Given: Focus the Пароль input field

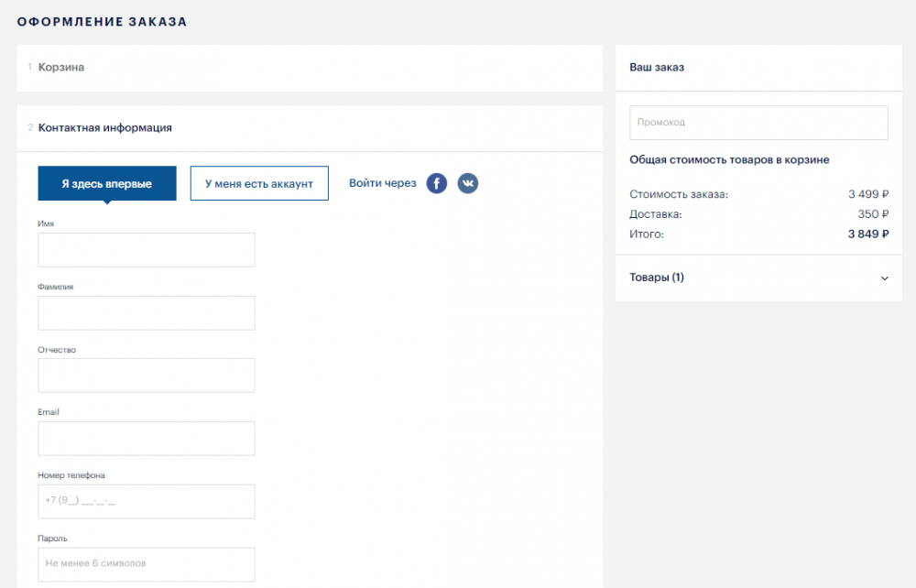Looking at the screenshot, I should tap(147, 564).
